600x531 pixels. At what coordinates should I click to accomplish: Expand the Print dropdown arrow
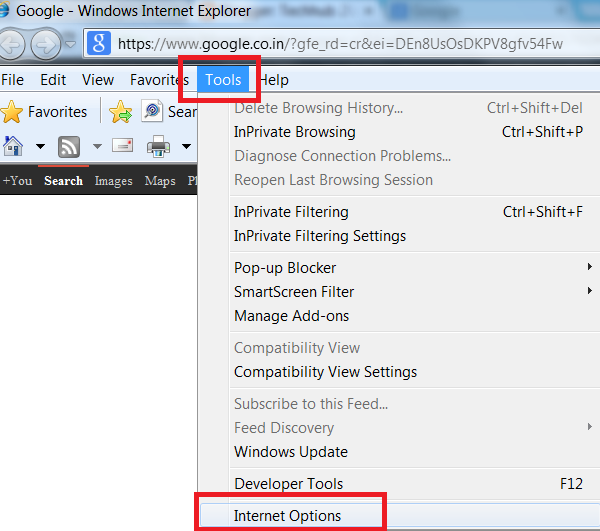pyautogui.click(x=186, y=146)
